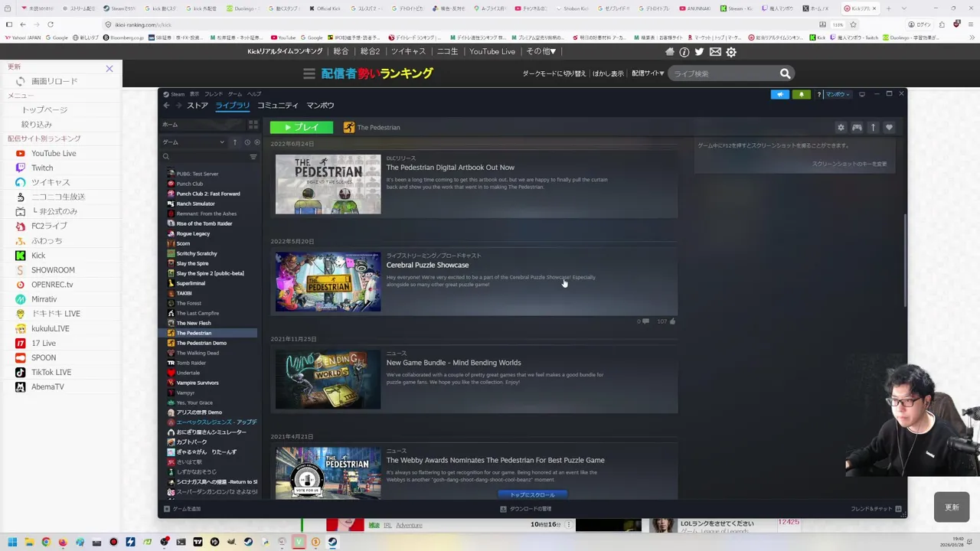The image size is (980, 551).
Task: Click the Steam forward navigation arrow
Action: pos(178,106)
